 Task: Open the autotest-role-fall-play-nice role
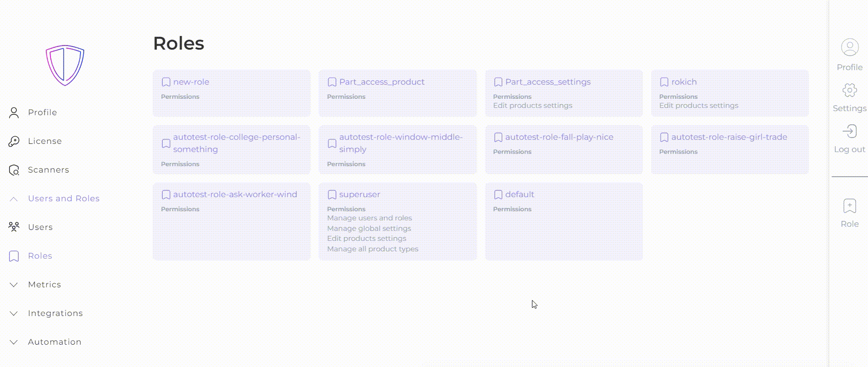[x=563, y=149]
